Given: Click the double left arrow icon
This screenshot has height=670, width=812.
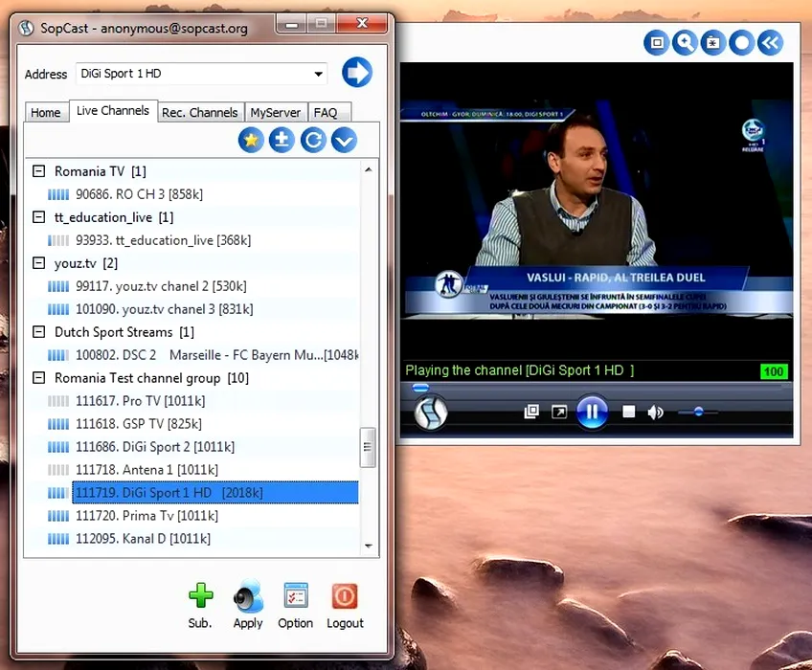Looking at the screenshot, I should click(770, 42).
